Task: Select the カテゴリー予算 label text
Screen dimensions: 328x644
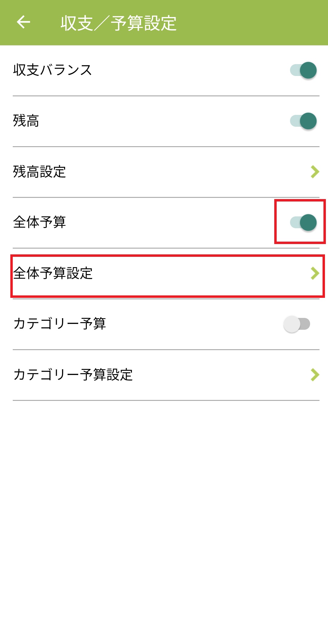Action: tap(60, 324)
